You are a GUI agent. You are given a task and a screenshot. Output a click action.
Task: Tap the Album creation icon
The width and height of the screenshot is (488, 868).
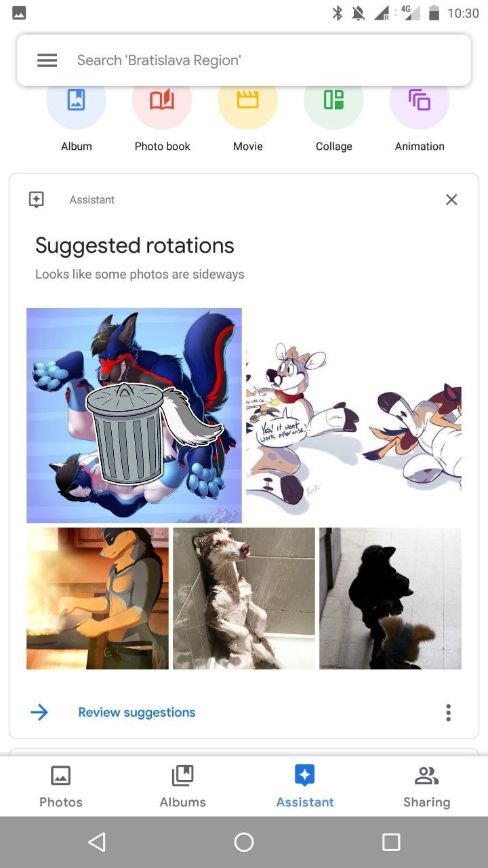(76, 102)
